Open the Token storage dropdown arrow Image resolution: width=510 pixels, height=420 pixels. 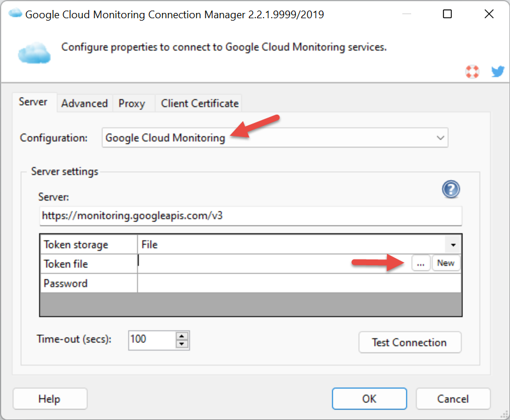[x=453, y=245]
